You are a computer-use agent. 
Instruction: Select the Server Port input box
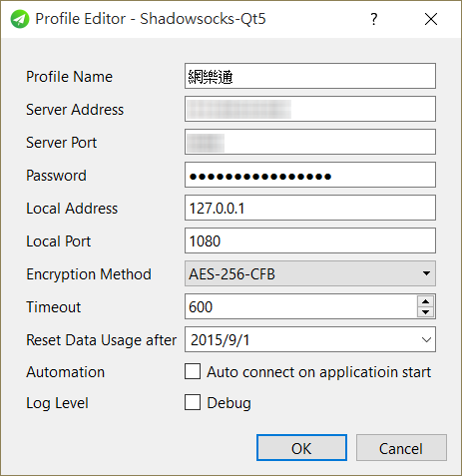pos(310,142)
